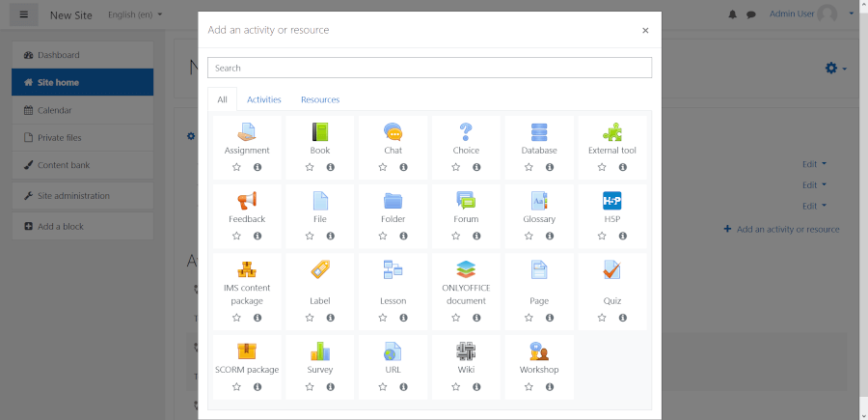
Task: Pick the Label tag icon
Action: tap(320, 269)
